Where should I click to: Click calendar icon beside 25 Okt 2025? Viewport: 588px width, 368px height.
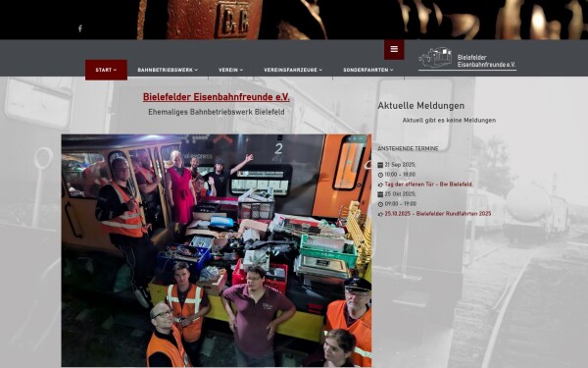(380, 194)
